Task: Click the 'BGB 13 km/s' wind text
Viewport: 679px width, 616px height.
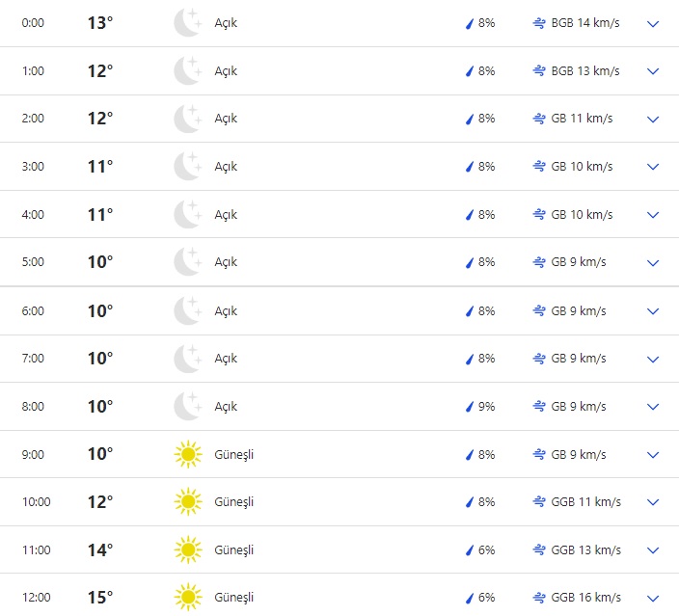Action: click(585, 71)
